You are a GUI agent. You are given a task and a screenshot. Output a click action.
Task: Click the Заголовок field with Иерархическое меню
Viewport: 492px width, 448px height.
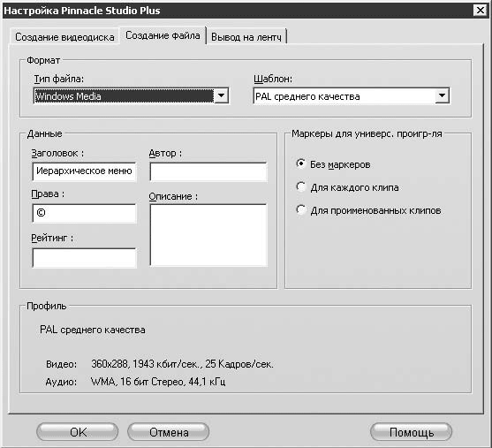point(84,171)
